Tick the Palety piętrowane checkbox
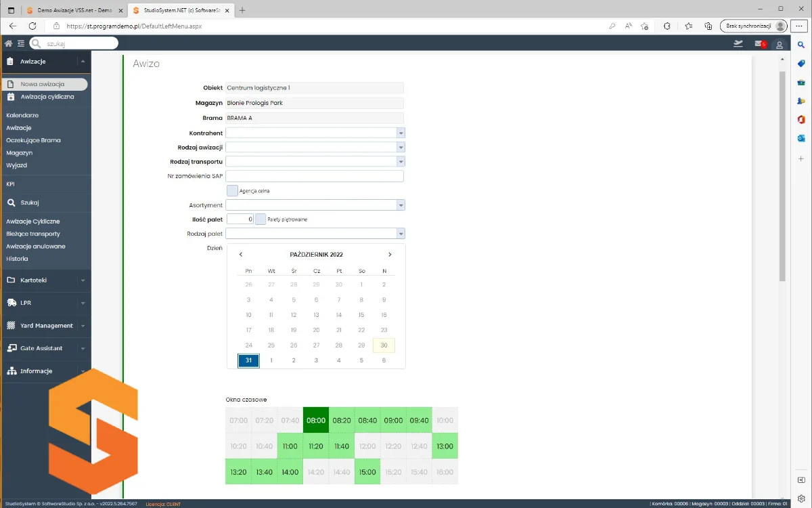The image size is (812, 508). pos(261,219)
